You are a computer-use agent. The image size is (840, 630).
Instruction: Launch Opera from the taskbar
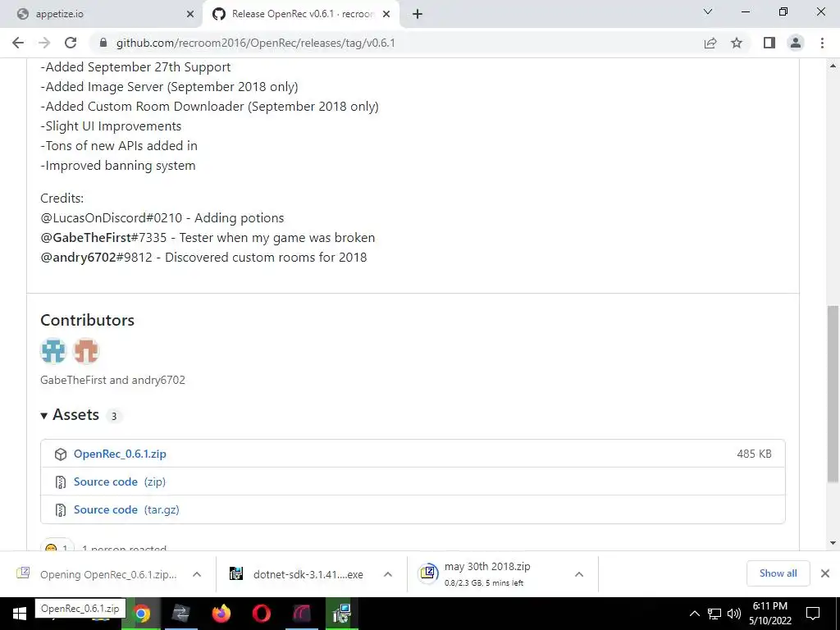262,614
